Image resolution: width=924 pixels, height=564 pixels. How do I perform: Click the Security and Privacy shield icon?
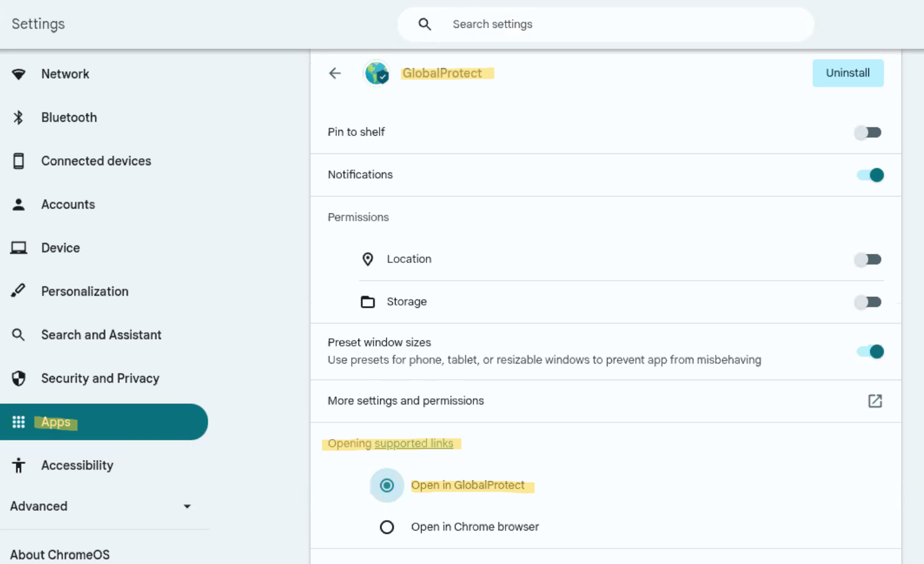[x=19, y=378]
